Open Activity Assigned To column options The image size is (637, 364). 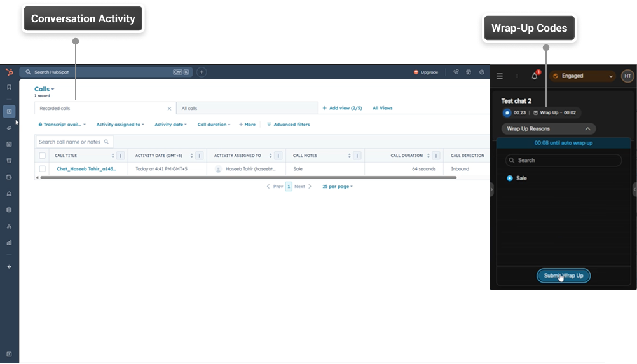278,156
